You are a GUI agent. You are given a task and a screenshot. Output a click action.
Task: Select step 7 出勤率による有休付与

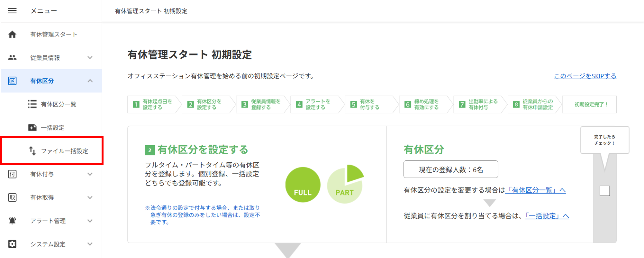tap(480, 104)
